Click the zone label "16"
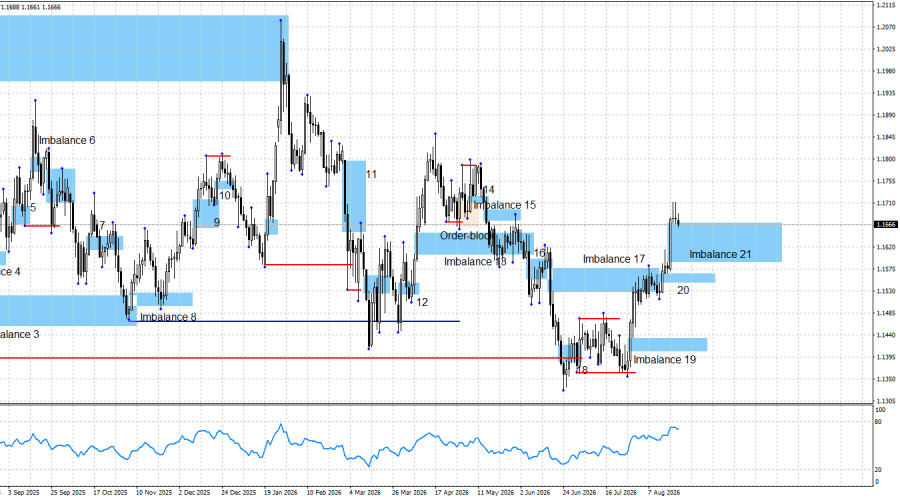 coord(540,253)
